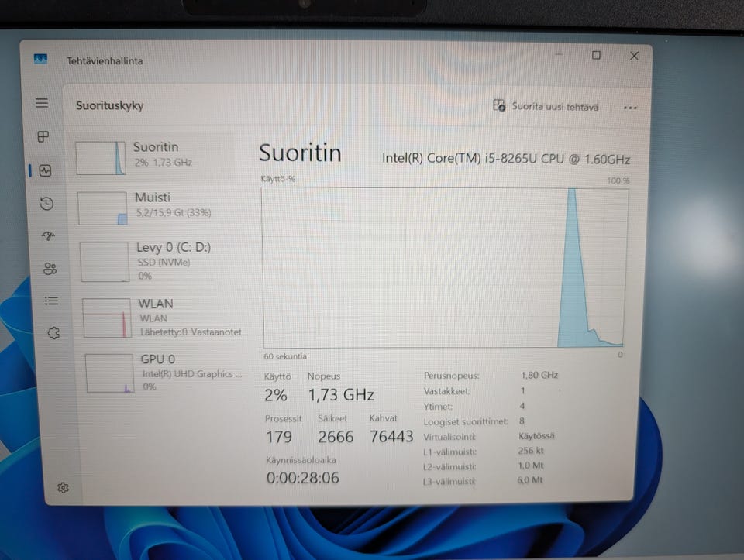Click the Loogiset suorittimet label
This screenshot has width=744, height=560.
click(466, 421)
